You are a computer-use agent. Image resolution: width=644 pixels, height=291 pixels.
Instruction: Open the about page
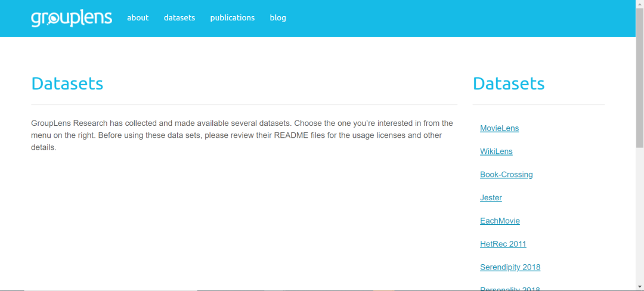(x=138, y=18)
